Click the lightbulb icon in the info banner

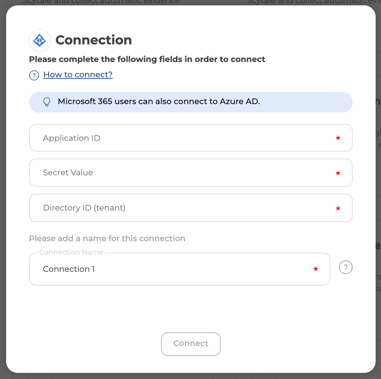[47, 102]
